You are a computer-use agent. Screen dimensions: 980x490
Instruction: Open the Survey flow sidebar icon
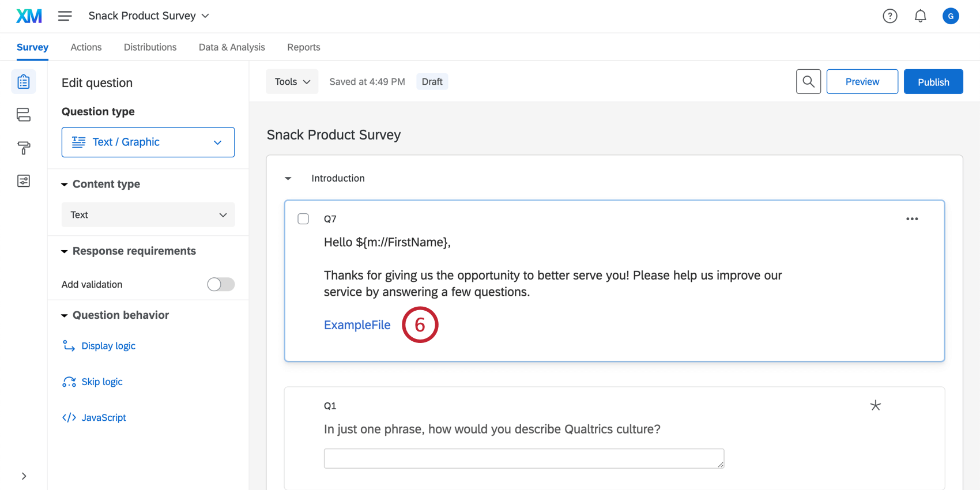click(24, 115)
